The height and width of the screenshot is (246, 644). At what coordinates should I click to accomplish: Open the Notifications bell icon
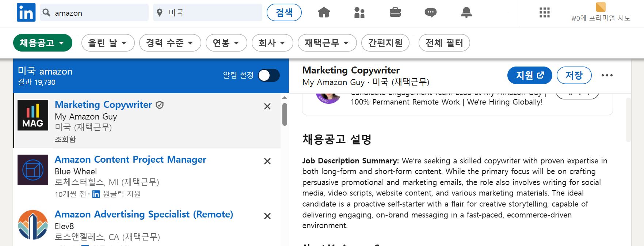click(x=466, y=12)
